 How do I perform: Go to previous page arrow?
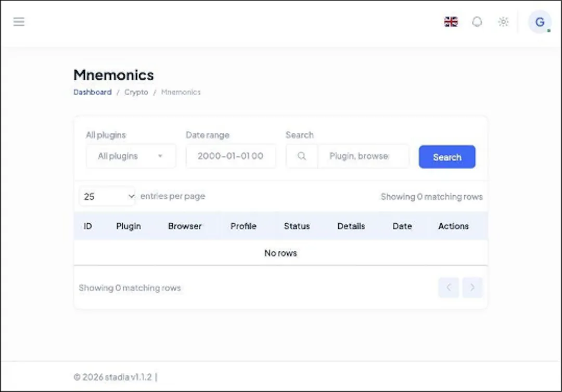[x=449, y=287]
